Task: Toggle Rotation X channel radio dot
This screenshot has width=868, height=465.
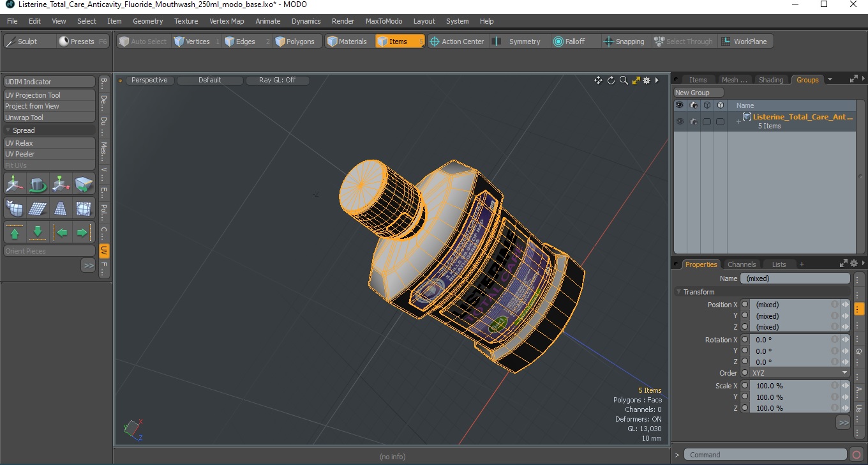Action: click(x=745, y=340)
